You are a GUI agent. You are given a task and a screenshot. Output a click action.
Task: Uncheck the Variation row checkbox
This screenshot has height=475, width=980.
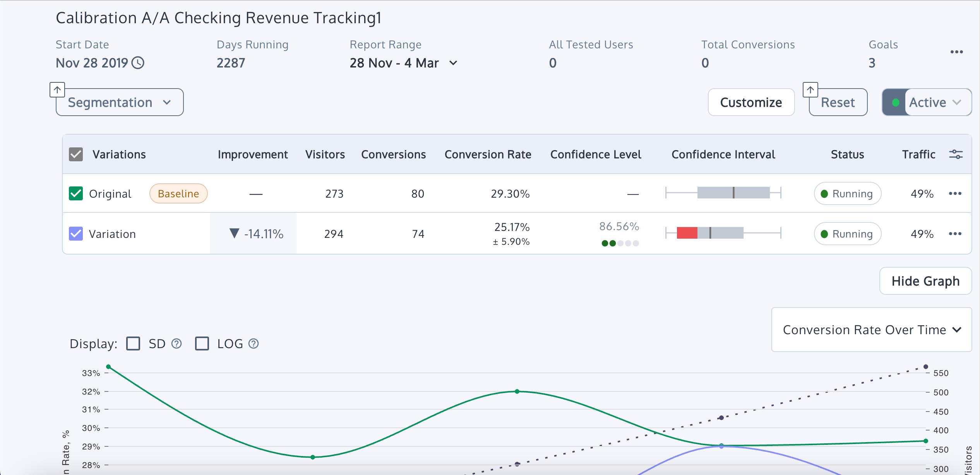76,234
